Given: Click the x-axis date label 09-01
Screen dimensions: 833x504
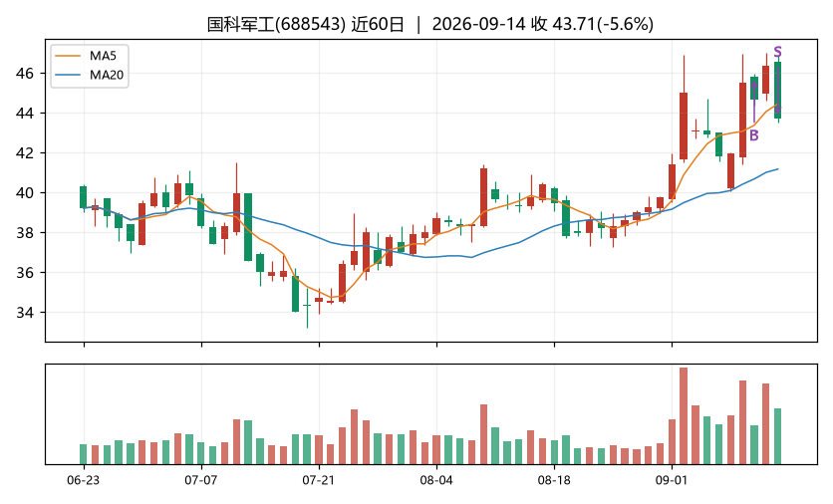Looking at the screenshot, I should pyautogui.click(x=672, y=481).
